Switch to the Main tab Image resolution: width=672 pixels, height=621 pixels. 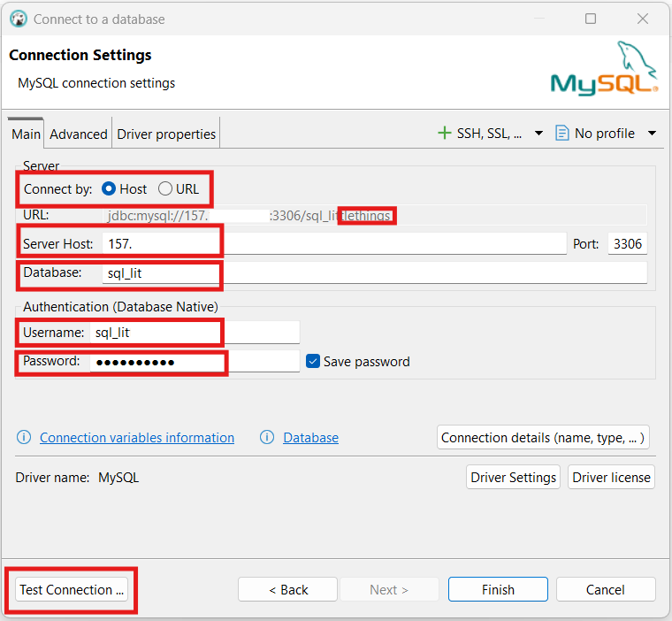tap(26, 134)
